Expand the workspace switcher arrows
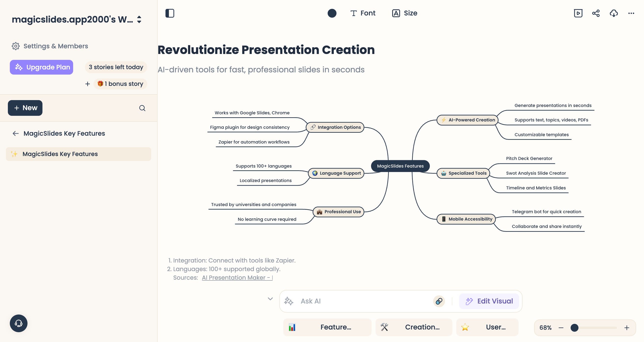This screenshot has width=644, height=342. (139, 19)
